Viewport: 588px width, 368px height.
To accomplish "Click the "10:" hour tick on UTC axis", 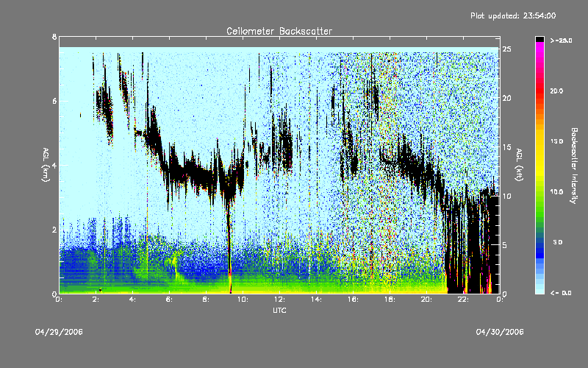I will pyautogui.click(x=242, y=300).
